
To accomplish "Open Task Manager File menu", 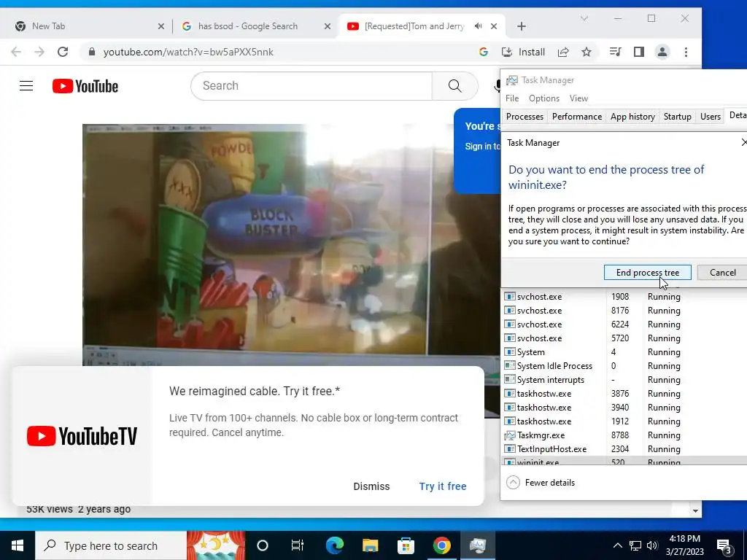I will [x=512, y=98].
